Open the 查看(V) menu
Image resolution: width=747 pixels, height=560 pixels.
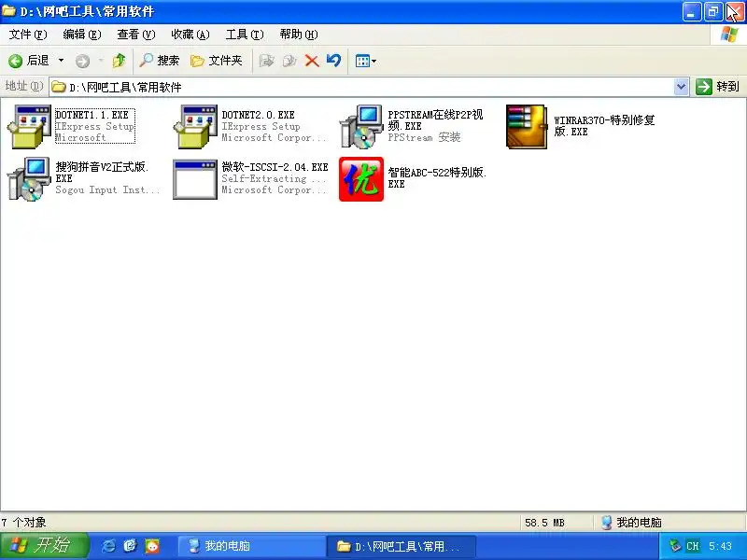click(x=136, y=35)
